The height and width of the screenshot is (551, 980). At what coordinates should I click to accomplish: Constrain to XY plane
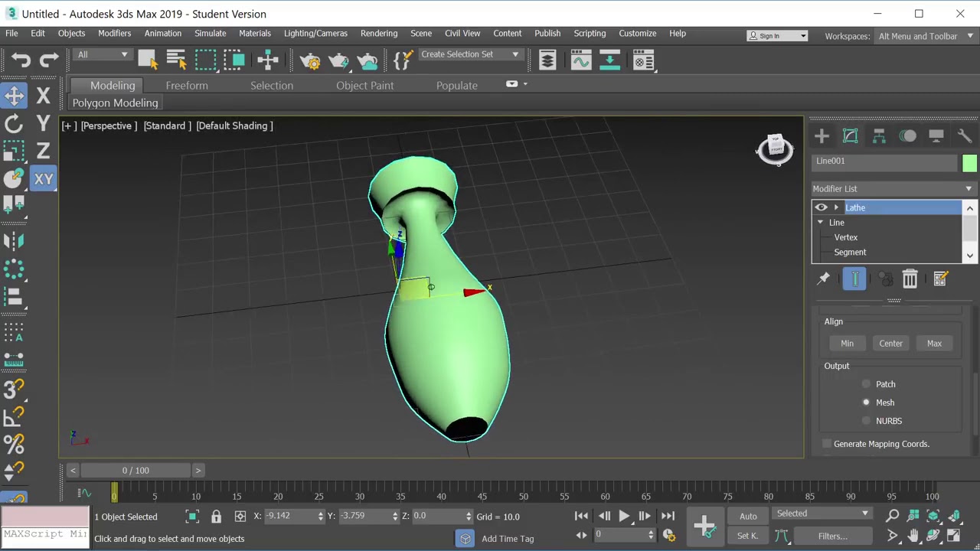[x=44, y=179]
